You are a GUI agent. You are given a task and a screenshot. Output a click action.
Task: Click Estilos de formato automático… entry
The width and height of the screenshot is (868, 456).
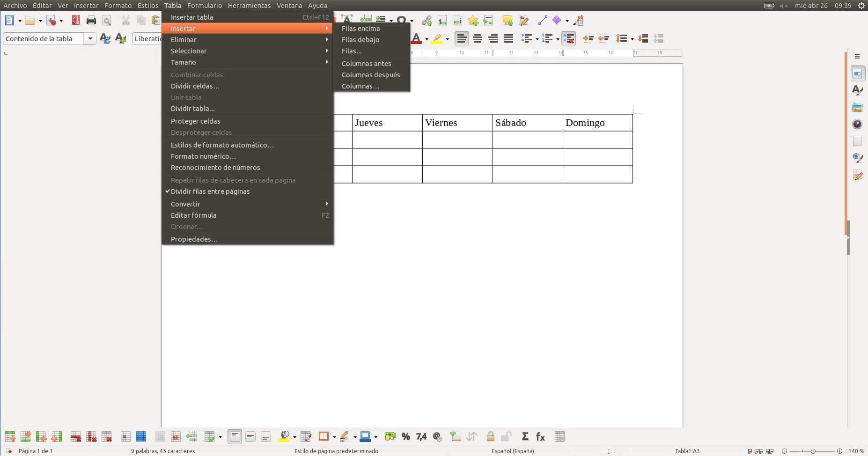coord(247,145)
